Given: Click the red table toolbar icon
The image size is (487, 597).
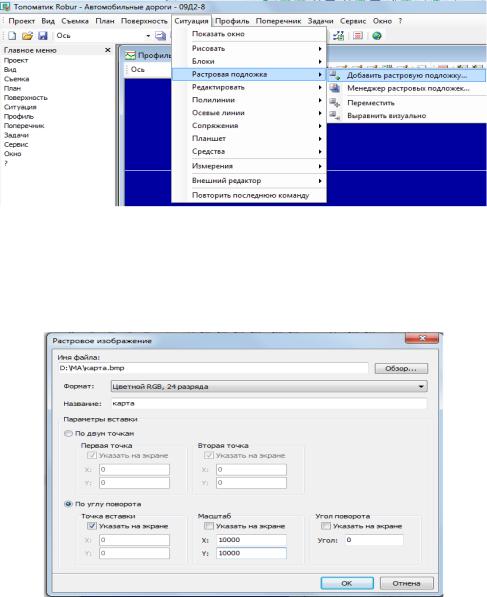Looking at the screenshot, I should 358,36.
